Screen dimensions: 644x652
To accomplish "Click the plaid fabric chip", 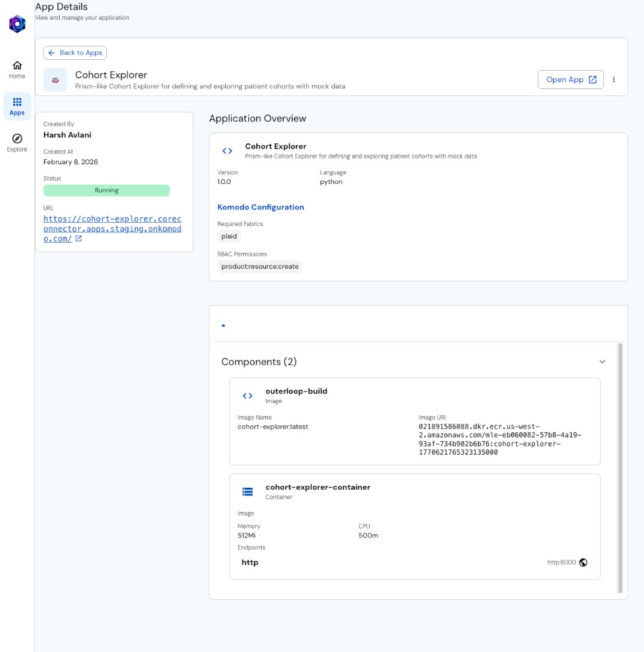I will [x=229, y=236].
